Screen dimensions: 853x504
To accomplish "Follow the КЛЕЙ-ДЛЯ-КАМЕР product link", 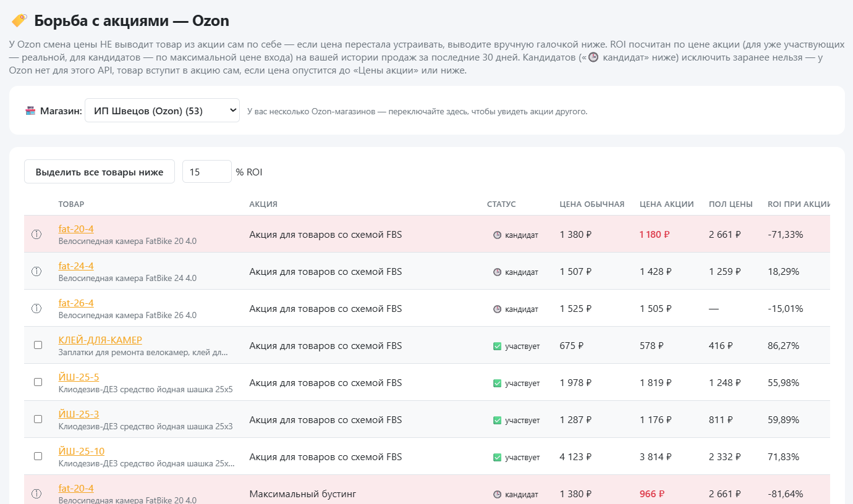I will (100, 340).
